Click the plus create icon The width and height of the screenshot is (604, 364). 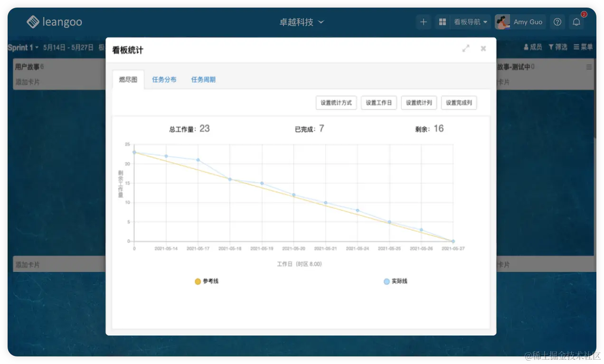pyautogui.click(x=424, y=22)
